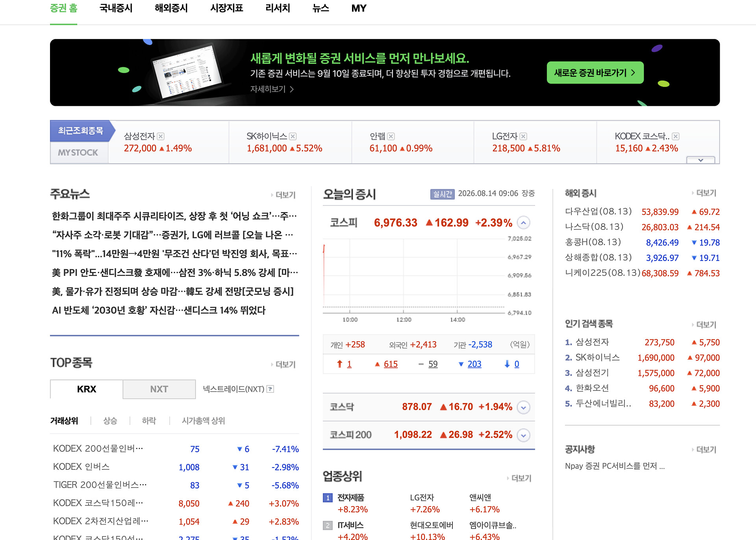Image resolution: width=756 pixels, height=540 pixels.
Task: Expand the 코스닥 index panel
Action: [523, 407]
